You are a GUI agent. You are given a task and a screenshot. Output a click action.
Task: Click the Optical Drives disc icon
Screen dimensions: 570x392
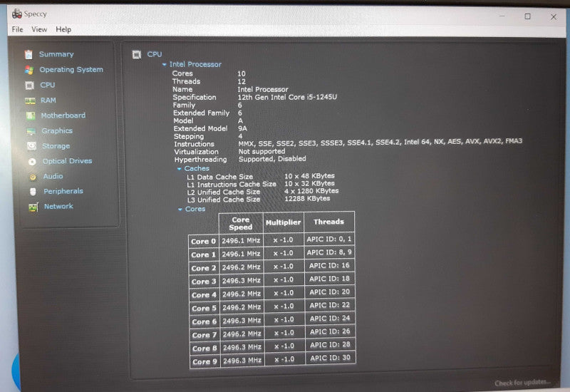[x=32, y=162]
